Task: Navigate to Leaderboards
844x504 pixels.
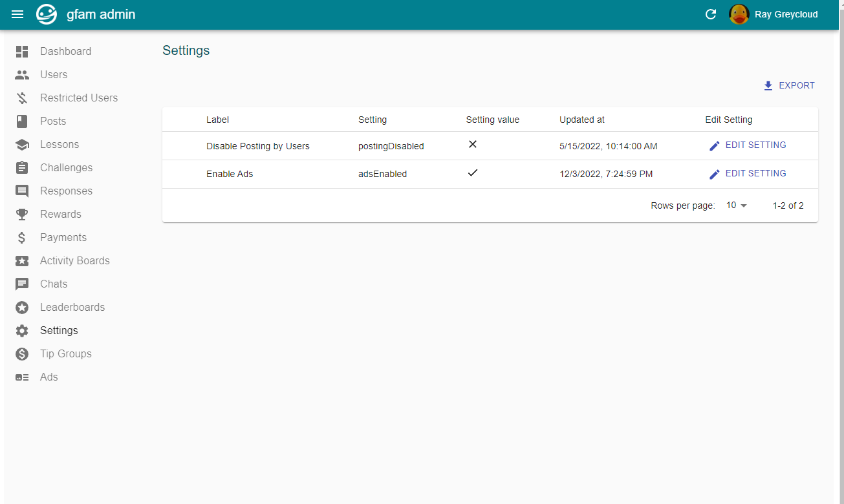Action: pos(72,307)
